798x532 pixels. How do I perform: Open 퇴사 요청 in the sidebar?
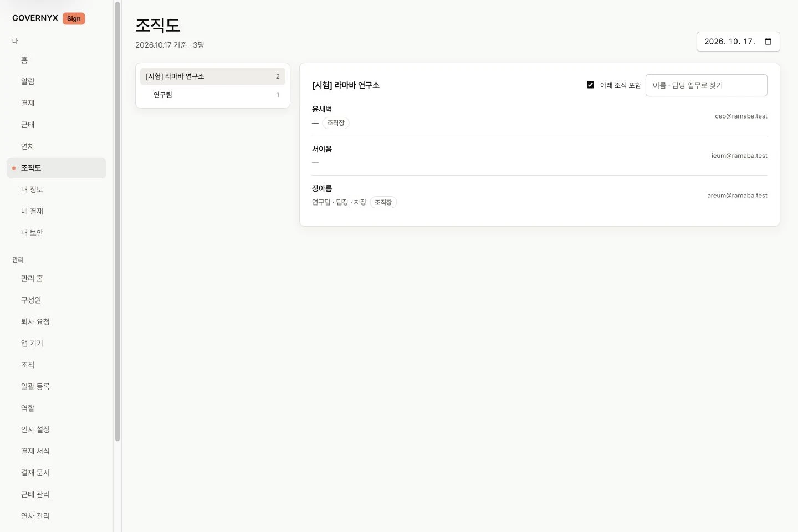[57, 321]
